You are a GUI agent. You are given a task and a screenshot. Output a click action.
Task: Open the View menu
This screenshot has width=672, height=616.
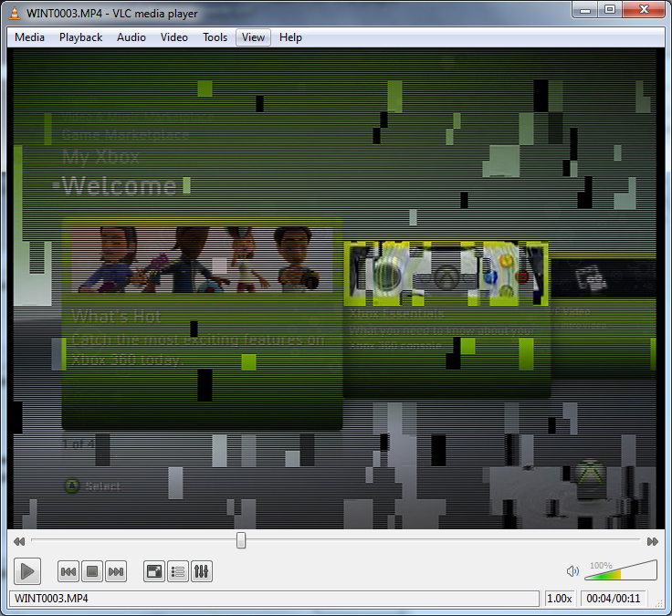[253, 37]
